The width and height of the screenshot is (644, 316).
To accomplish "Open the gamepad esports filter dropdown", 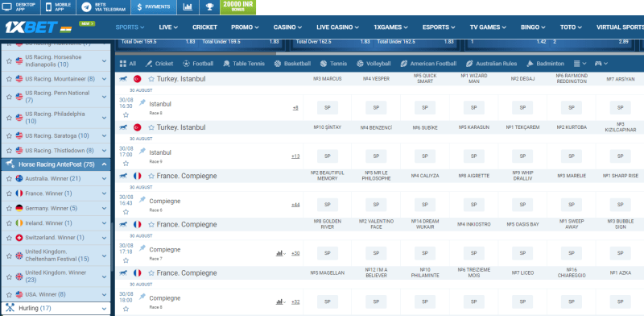I will [601, 64].
